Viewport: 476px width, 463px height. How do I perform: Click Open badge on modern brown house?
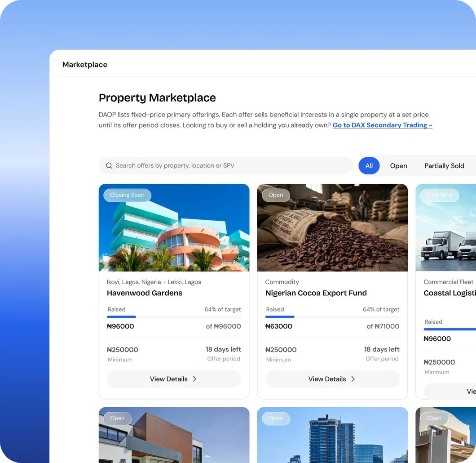[x=117, y=418]
